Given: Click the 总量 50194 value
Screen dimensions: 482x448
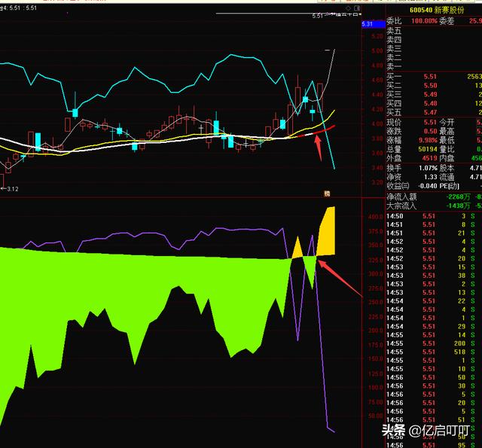Looking at the screenshot, I should [428, 149].
